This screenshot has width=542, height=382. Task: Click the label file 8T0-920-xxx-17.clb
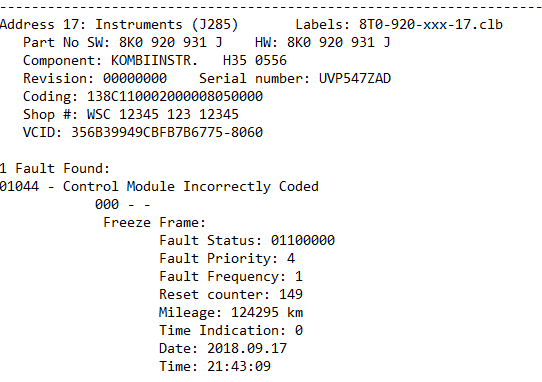coord(431,25)
